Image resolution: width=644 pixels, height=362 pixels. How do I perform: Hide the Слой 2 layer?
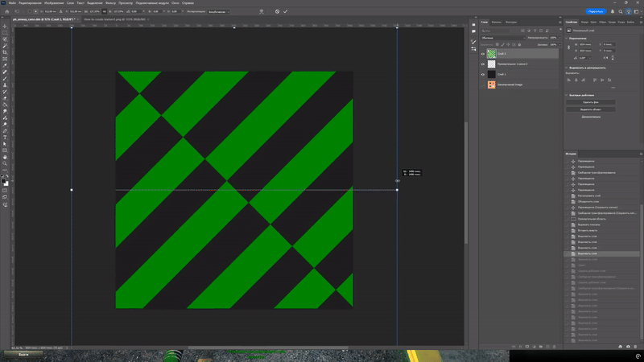coord(483,54)
